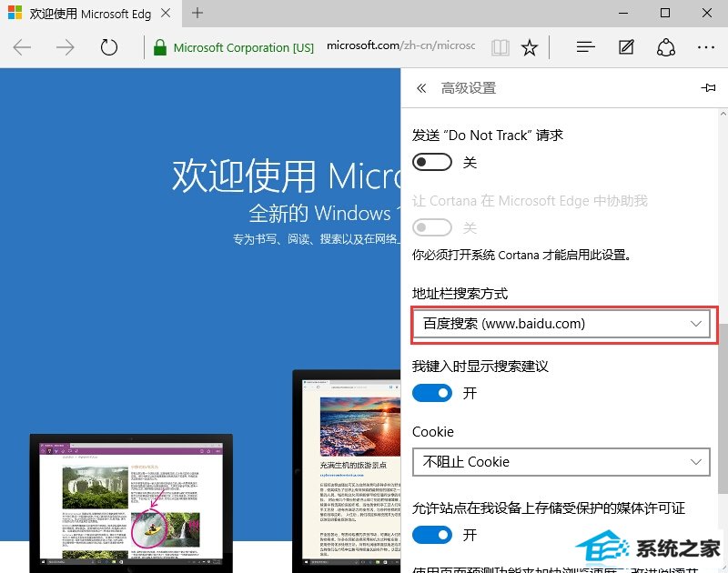The height and width of the screenshot is (573, 728).
Task: Open the 地址栏搜索方式 search engine dropdown
Action: (561, 324)
